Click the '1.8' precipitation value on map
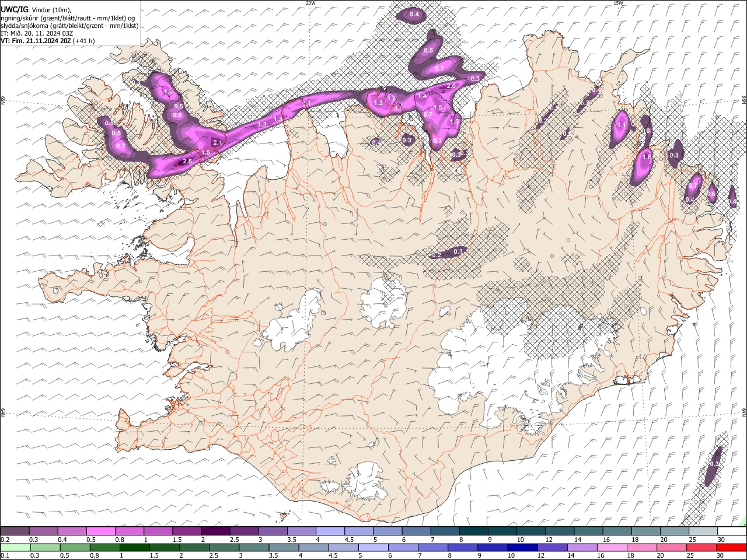747x560 pixels. pyautogui.click(x=646, y=157)
